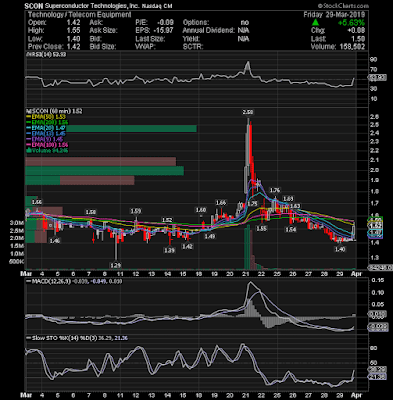The image size is (393, 400).
Task: Click the 1.39 price annotation near March 14
Action: tap(169, 250)
